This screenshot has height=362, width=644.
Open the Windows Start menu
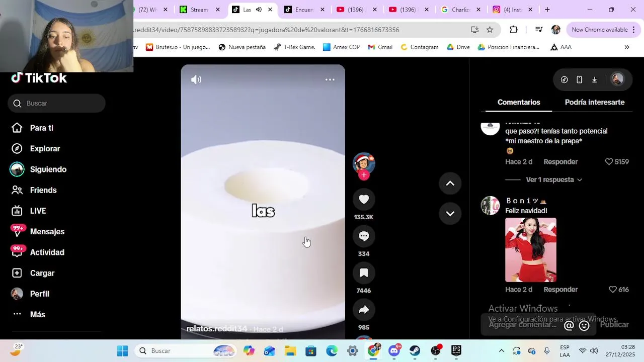coord(122,351)
